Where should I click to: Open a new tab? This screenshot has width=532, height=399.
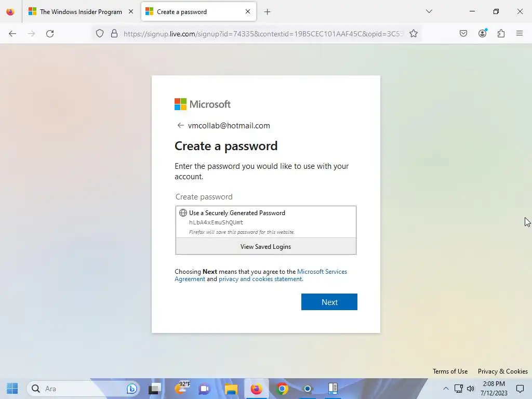point(268,12)
